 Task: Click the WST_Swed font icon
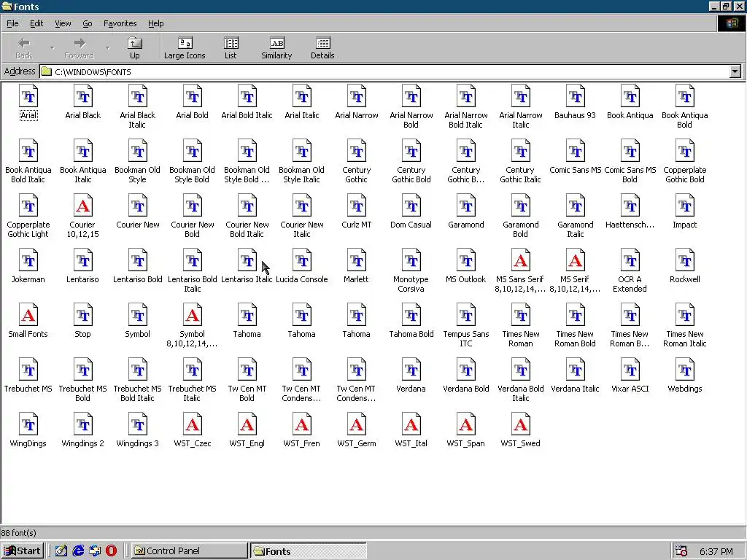520,425
